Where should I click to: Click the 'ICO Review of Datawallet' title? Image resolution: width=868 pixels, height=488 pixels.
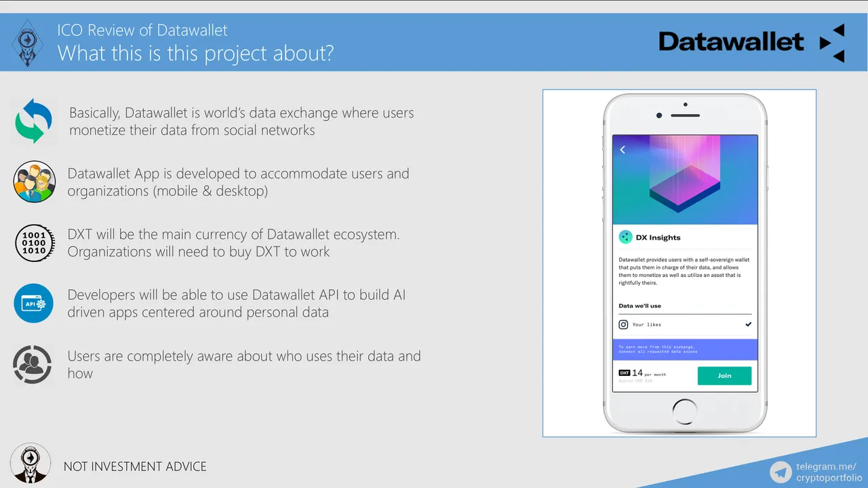(142, 30)
